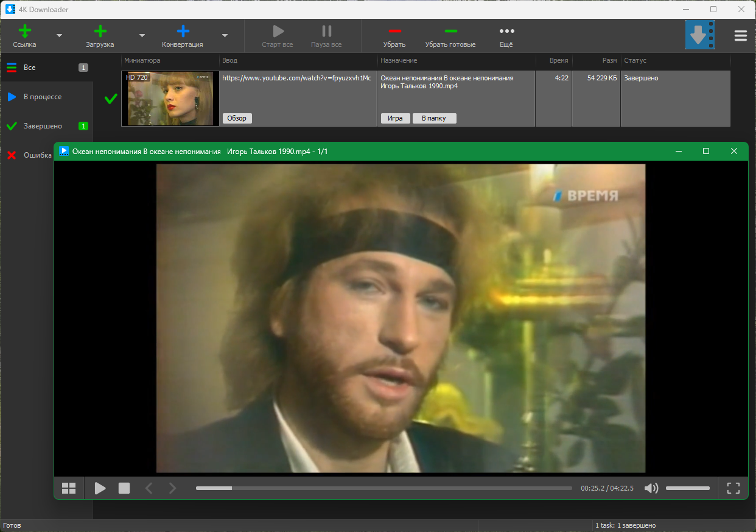Click the В папку button
The height and width of the screenshot is (532, 756).
[435, 118]
